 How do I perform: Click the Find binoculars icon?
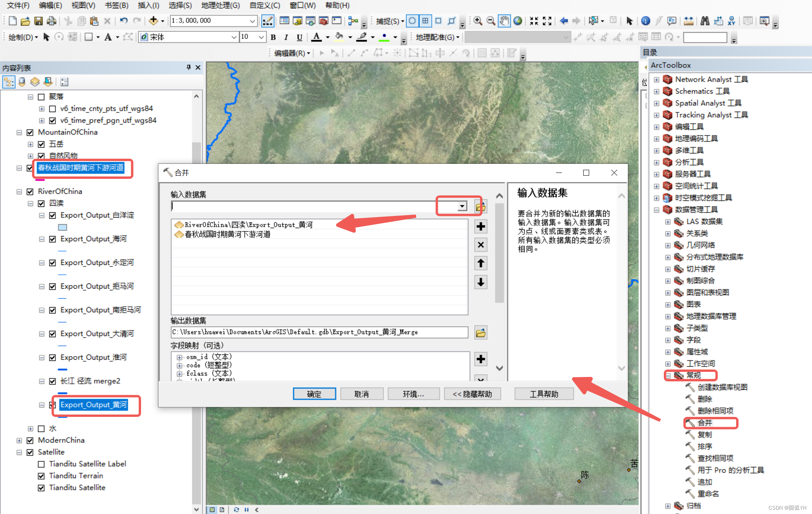[705, 21]
